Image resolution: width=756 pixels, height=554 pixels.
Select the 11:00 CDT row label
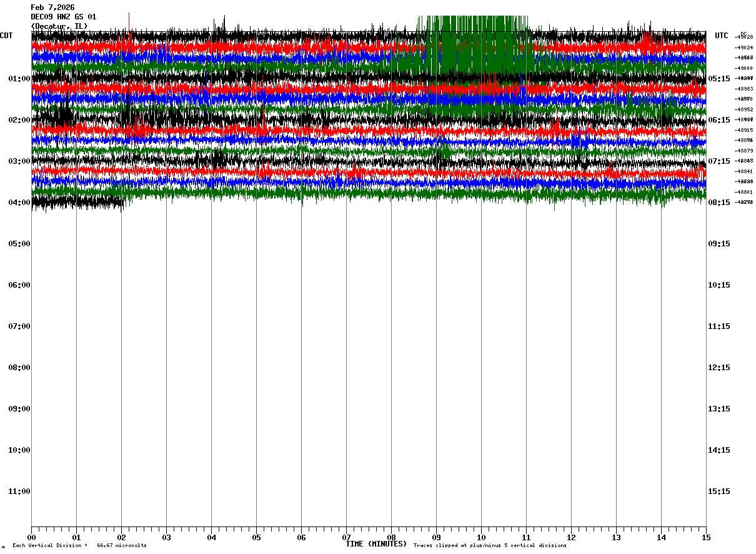pyautogui.click(x=19, y=491)
